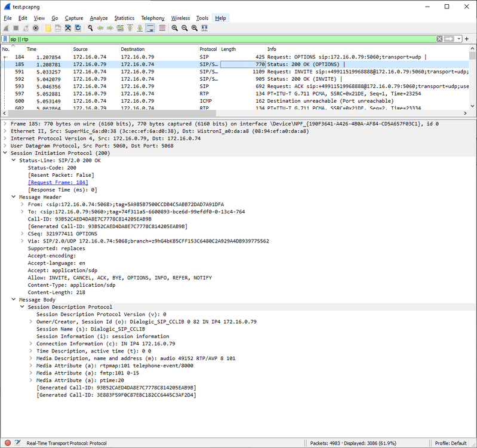Image resolution: width=477 pixels, height=448 pixels.
Task: Click the Save capture file icon
Action: click(58, 28)
